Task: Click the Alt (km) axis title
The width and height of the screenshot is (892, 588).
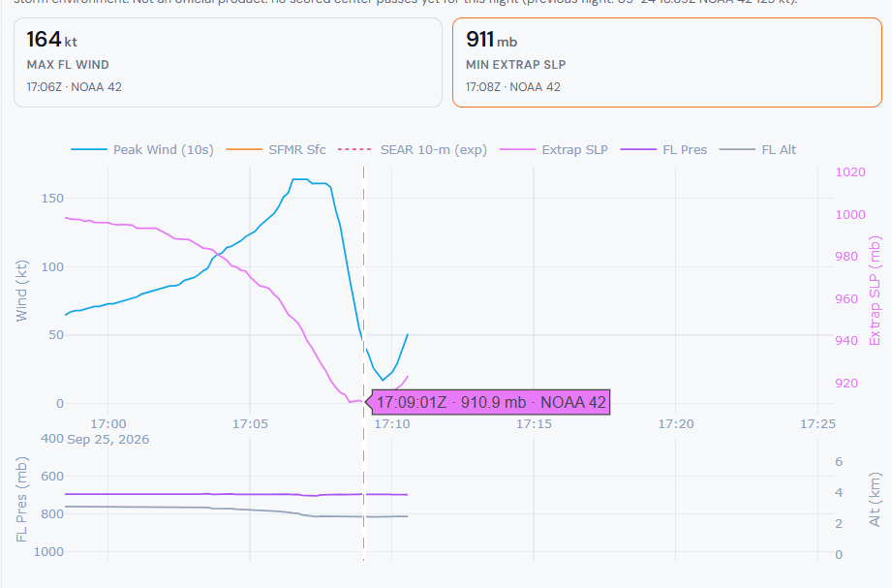Action: pyautogui.click(x=875, y=499)
